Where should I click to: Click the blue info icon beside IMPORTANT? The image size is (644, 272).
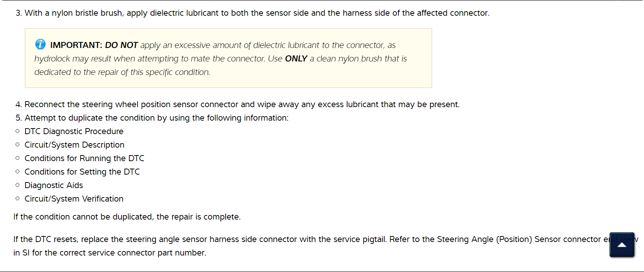coord(40,44)
